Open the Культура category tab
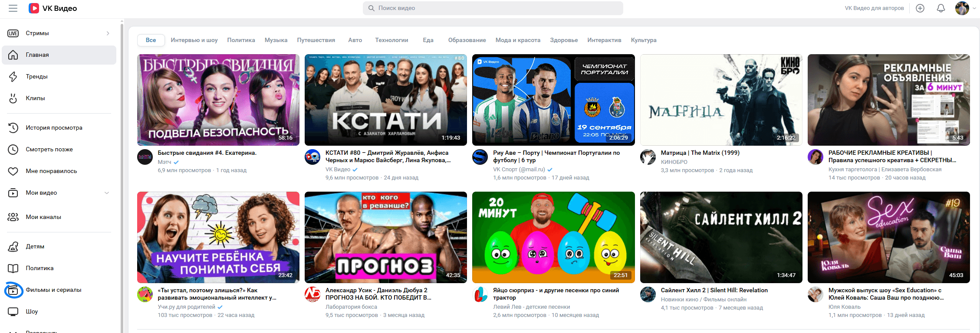Viewport: 980px width, 333px height. pyautogui.click(x=644, y=40)
